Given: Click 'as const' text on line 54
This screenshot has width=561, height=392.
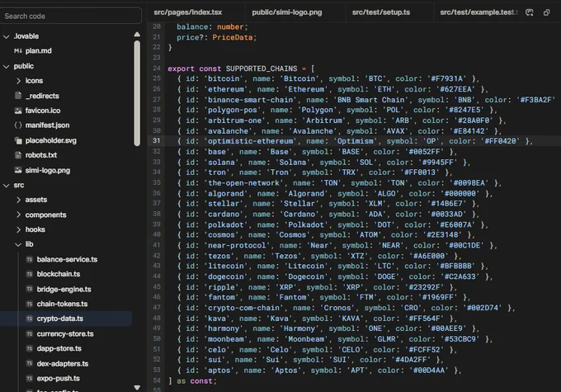Looking at the screenshot, I should pyautogui.click(x=195, y=381).
